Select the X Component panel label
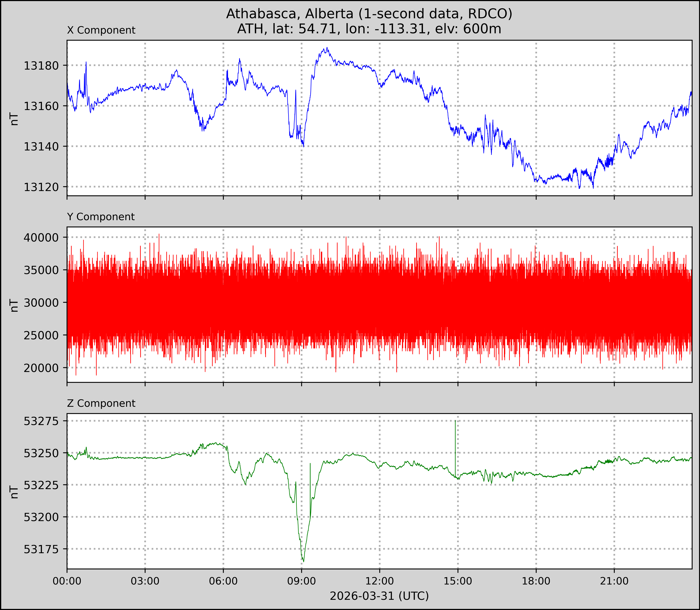This screenshot has width=700, height=610. pos(101,30)
